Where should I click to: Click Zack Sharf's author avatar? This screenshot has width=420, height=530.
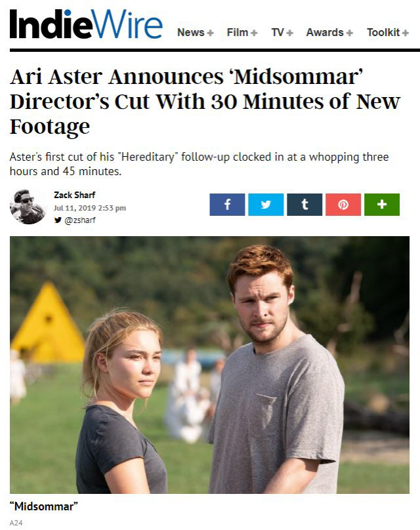tap(28, 207)
